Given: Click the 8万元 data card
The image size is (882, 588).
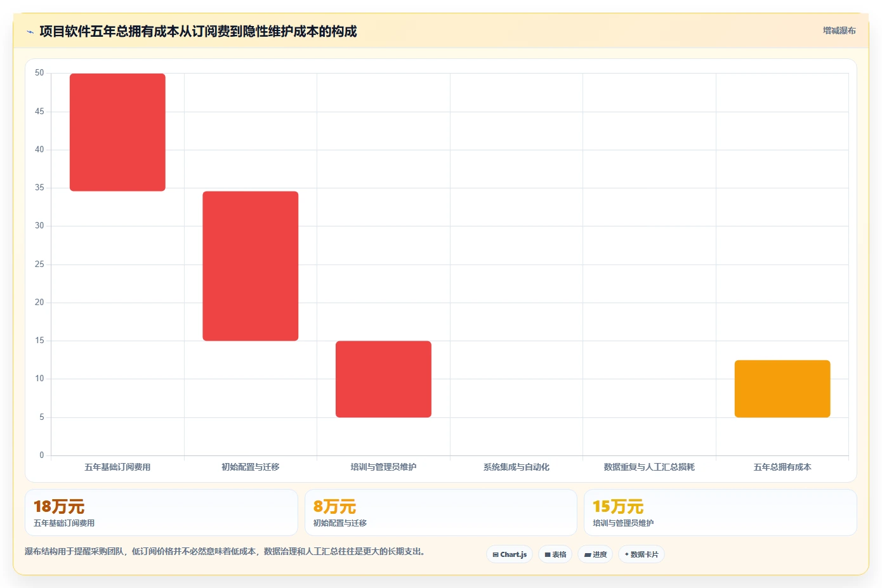Looking at the screenshot, I should click(x=441, y=513).
